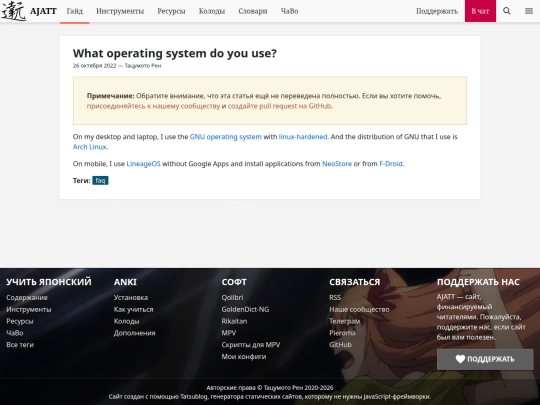Open footer link GitHub
This screenshot has height=405, width=540.
[340, 345]
